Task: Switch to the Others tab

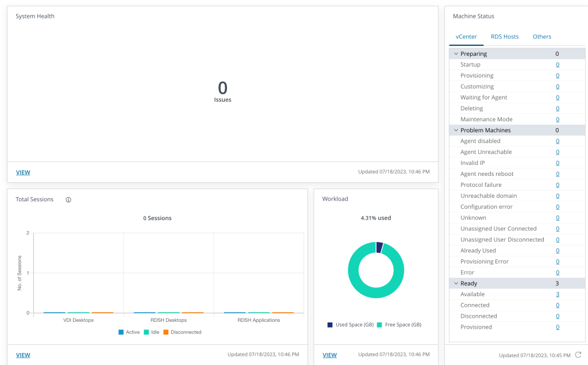Action: 541,37
